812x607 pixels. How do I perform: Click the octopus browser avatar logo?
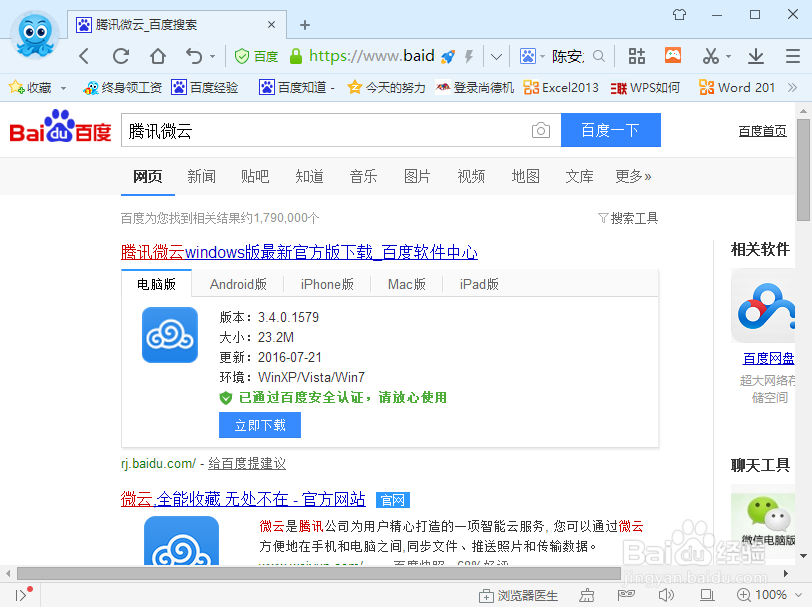35,35
